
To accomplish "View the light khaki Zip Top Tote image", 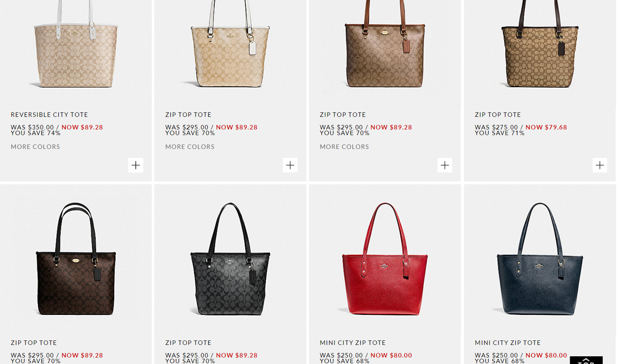I will (230, 45).
